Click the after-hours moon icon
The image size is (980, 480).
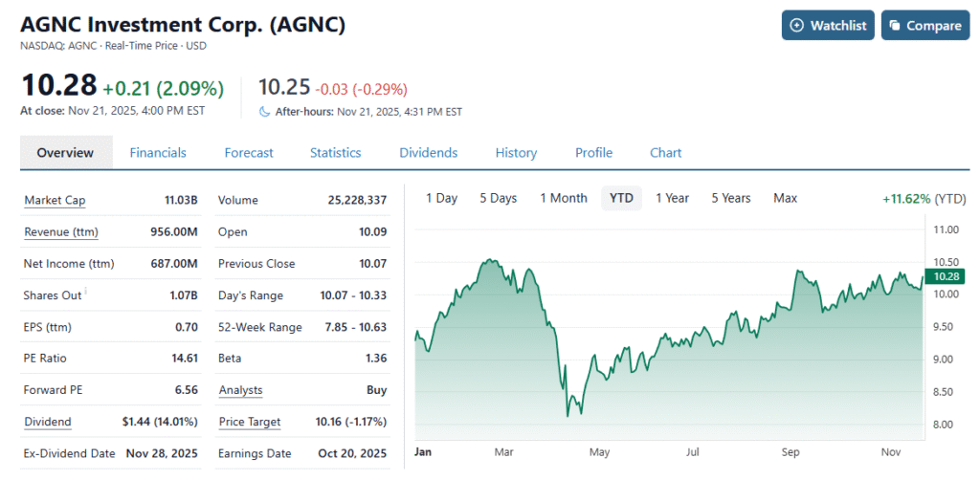(x=264, y=113)
